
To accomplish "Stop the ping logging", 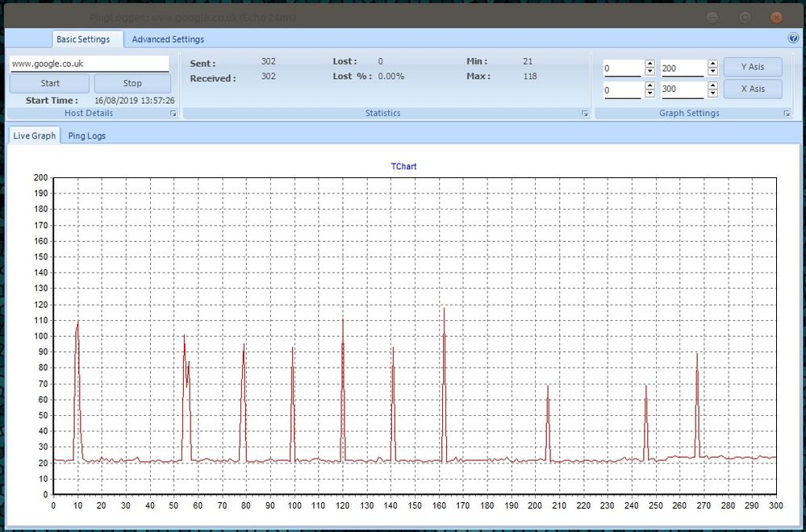I will pos(132,83).
